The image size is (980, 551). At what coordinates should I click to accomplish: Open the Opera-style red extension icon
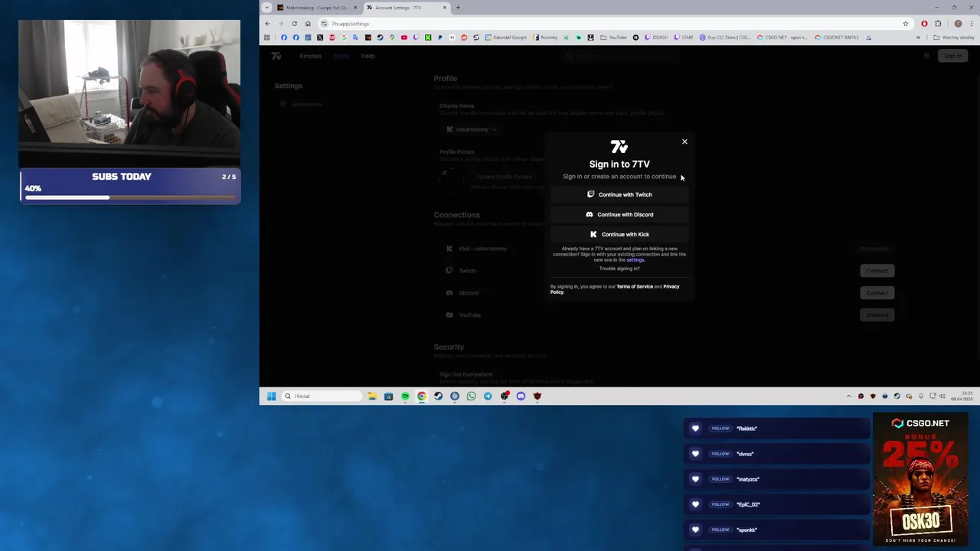click(924, 24)
